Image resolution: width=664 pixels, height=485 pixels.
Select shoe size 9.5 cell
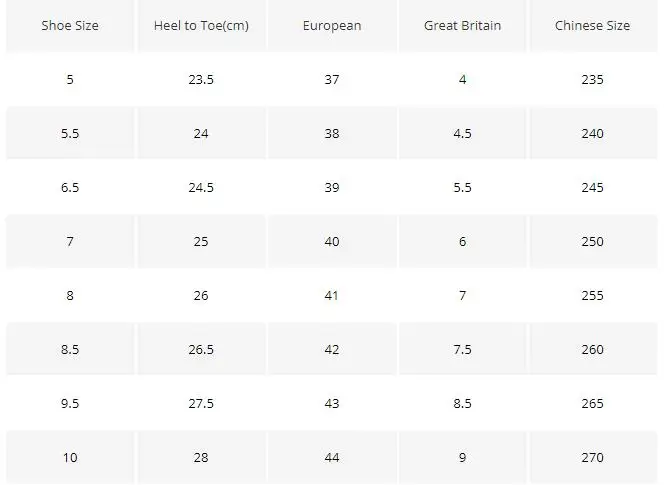pyautogui.click(x=70, y=403)
